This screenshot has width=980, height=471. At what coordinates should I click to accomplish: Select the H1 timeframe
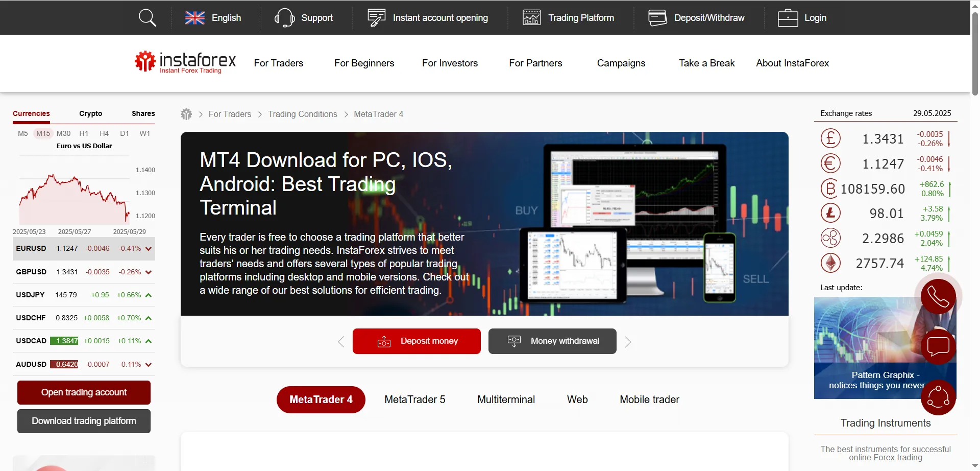coord(84,133)
